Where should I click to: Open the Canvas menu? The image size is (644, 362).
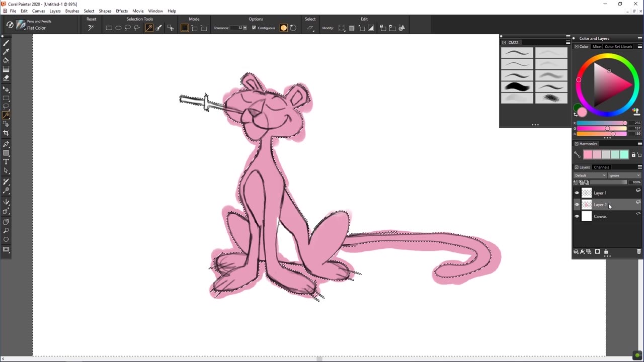click(39, 11)
